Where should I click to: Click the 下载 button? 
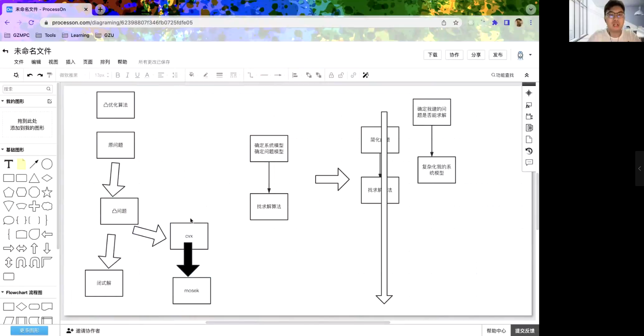(433, 55)
